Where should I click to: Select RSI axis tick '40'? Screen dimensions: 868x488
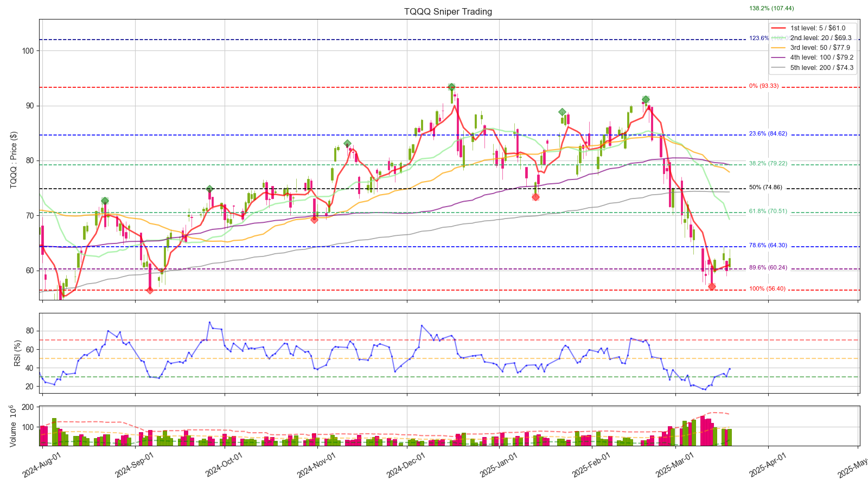pos(30,368)
